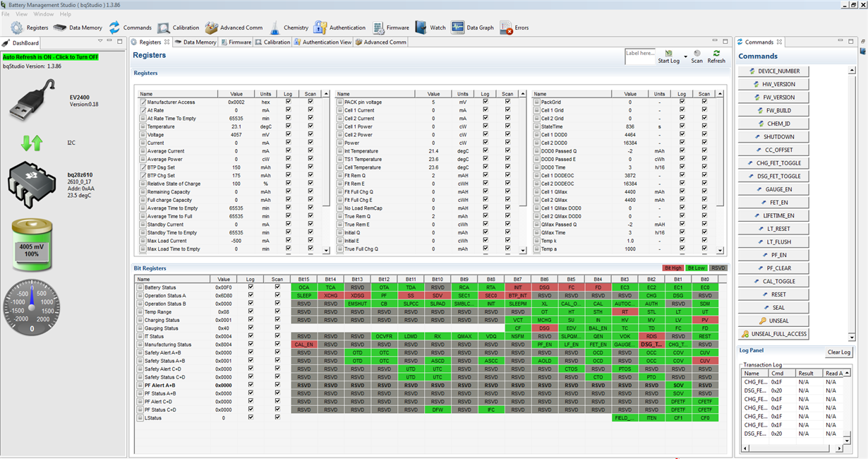The width and height of the screenshot is (868, 459).
Task: Switch to the Firmware tab
Action: [236, 42]
